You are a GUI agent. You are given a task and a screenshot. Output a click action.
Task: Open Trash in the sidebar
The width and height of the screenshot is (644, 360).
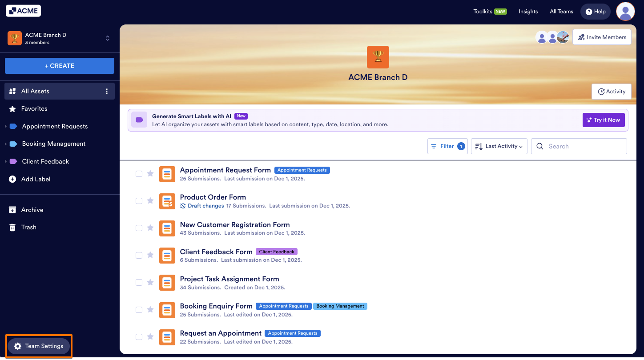(60, 227)
